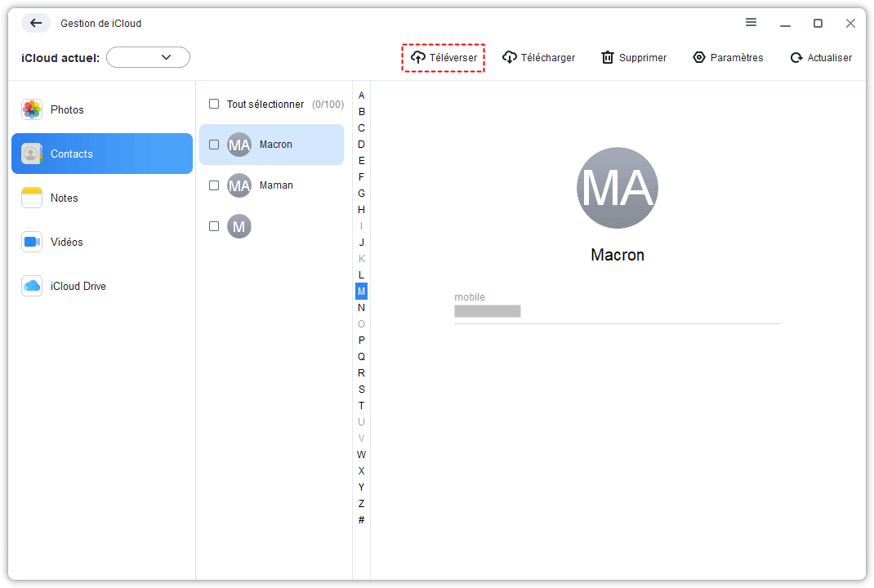
Task: Close the iCloud management window
Action: coord(850,23)
